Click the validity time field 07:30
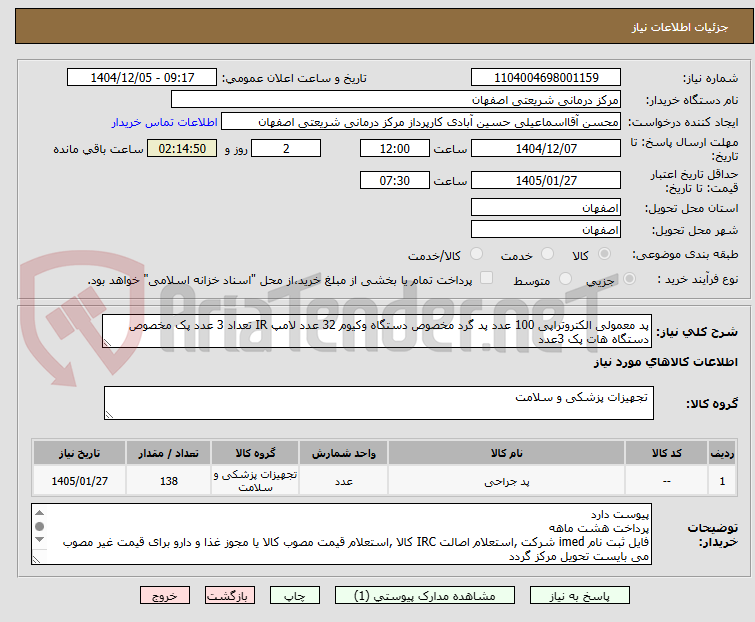Viewport: 755px width, 622px height. point(394,181)
